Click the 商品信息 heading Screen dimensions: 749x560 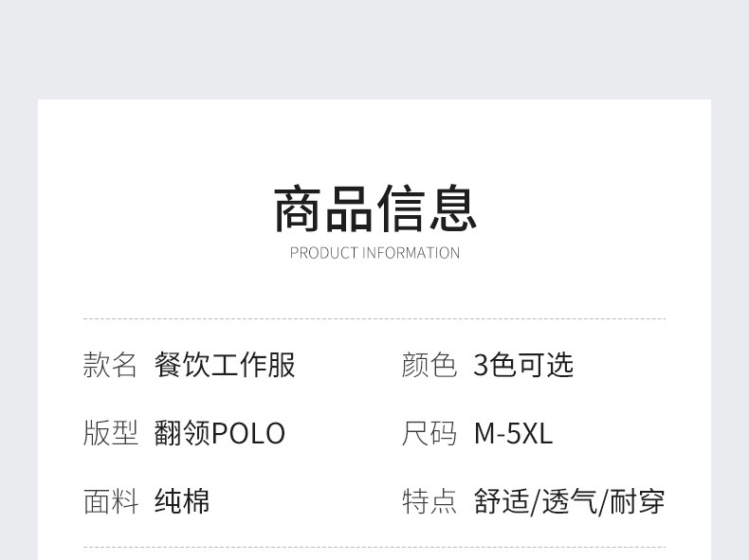click(x=374, y=208)
